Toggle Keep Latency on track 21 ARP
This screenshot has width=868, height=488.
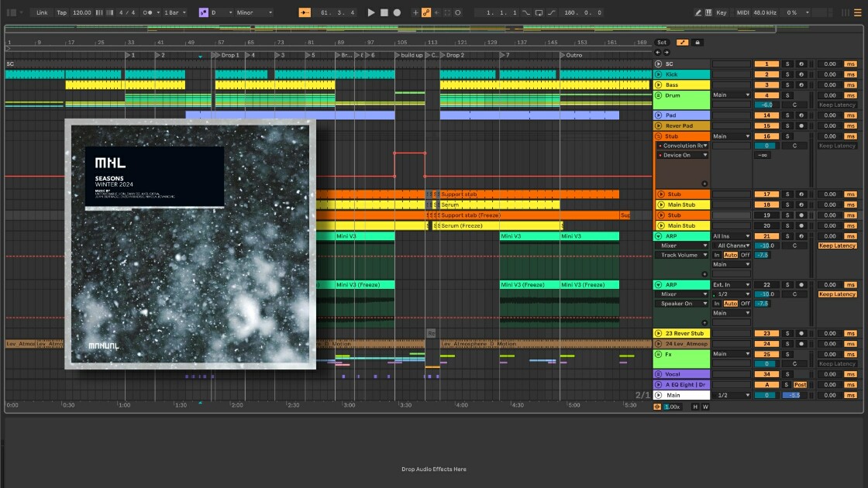click(x=837, y=246)
